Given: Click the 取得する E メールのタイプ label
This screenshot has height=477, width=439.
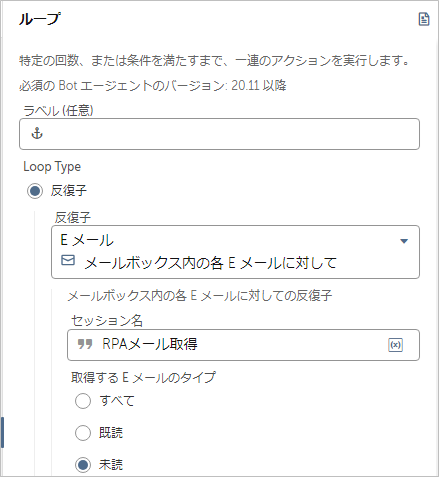Looking at the screenshot, I should 143,377.
